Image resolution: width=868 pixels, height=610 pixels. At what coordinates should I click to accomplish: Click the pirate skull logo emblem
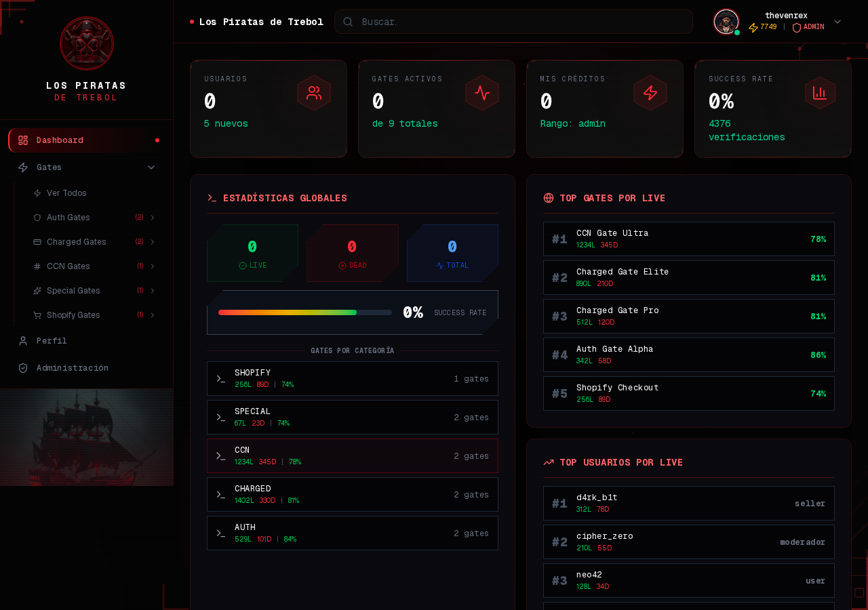[x=87, y=43]
